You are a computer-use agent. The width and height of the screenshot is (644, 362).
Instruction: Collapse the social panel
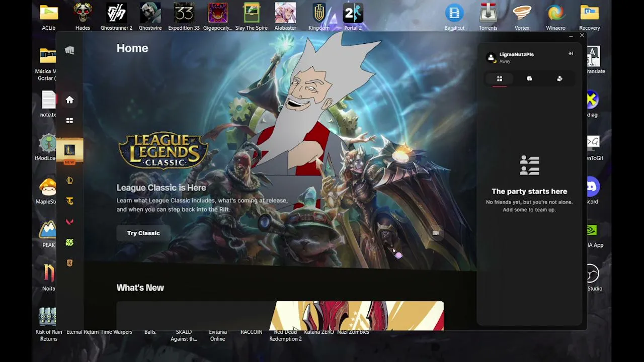[571, 53]
